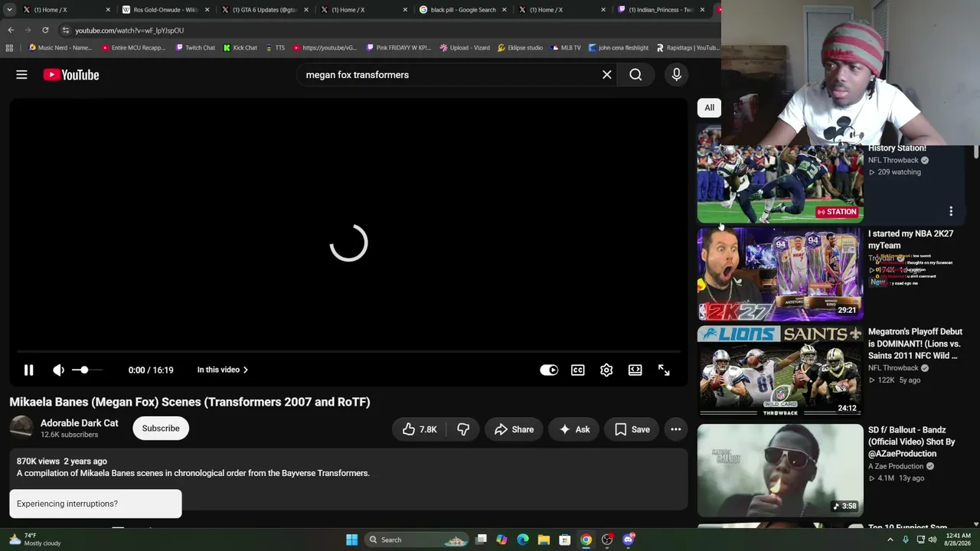Open options for the NFL Throwback station video
This screenshot has width=980, height=551.
pos(951,211)
